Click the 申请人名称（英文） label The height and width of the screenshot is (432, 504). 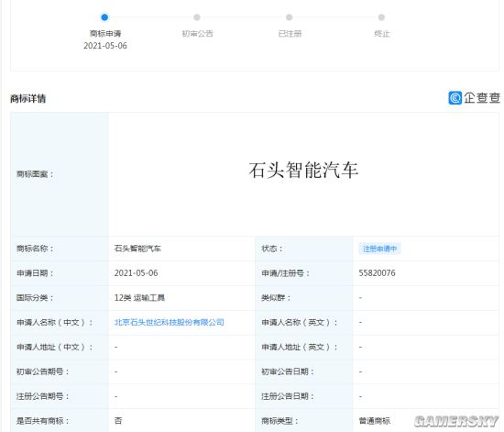pos(300,322)
